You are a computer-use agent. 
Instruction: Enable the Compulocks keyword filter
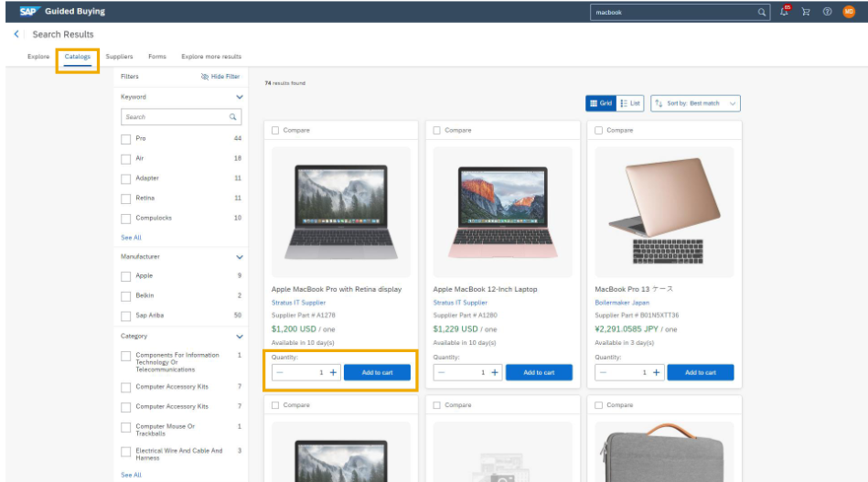point(125,218)
